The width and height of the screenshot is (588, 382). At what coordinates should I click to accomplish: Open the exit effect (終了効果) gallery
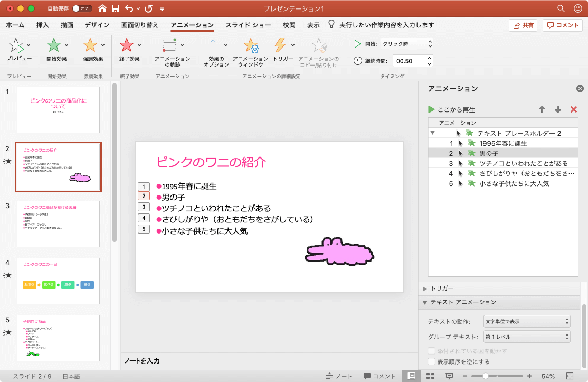[x=127, y=46]
